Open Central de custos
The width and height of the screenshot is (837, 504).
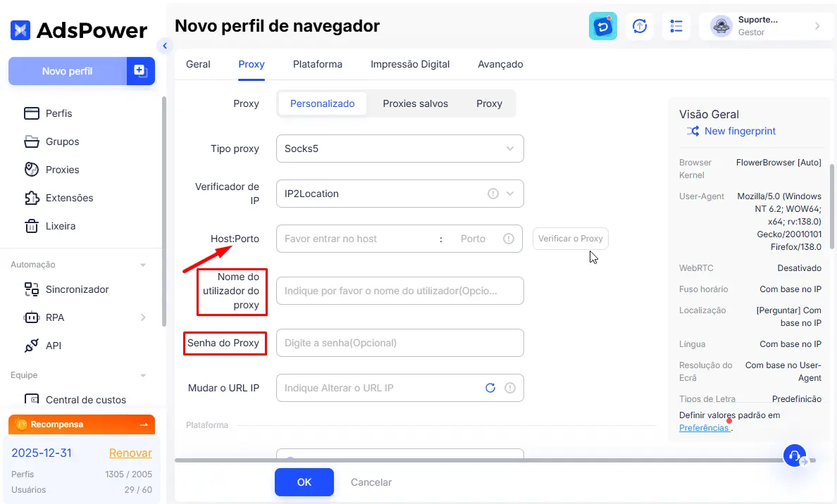pos(75,399)
